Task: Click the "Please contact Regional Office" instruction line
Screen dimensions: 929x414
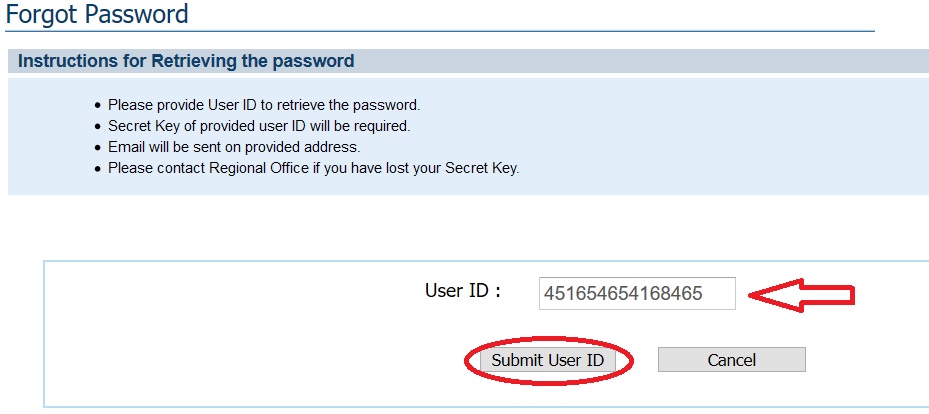Action: tap(314, 168)
